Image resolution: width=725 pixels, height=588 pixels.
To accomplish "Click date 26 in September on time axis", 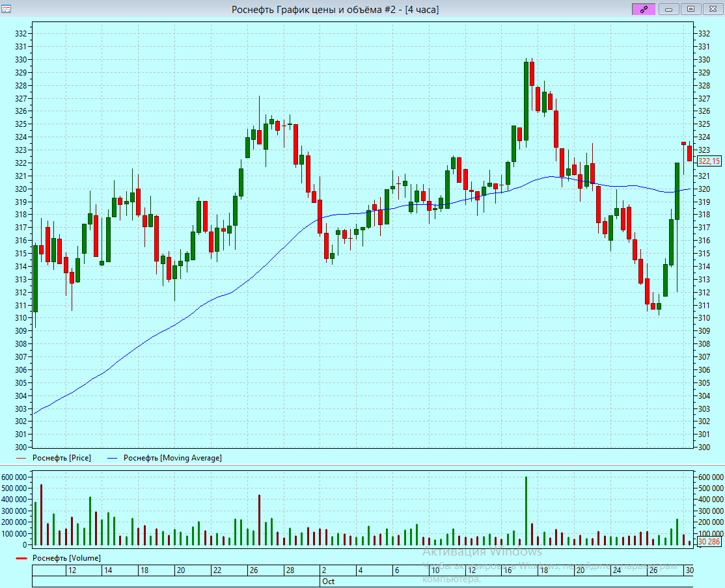I will click(x=254, y=570).
